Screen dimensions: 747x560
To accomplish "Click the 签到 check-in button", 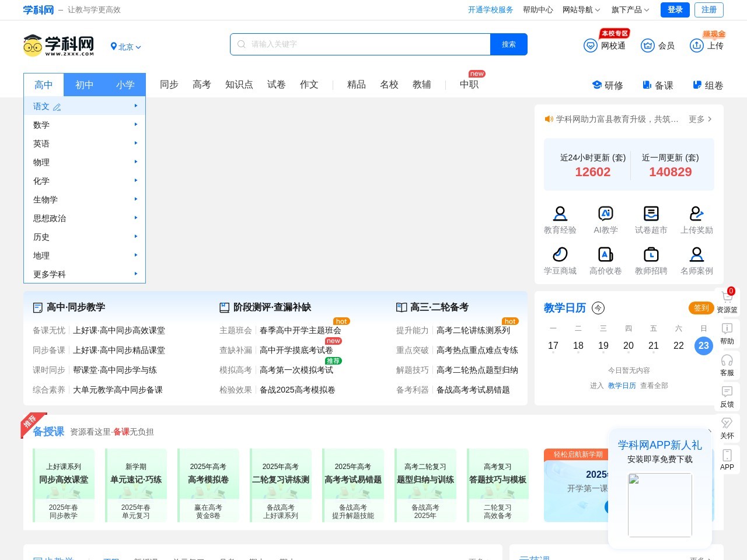I will (701, 308).
